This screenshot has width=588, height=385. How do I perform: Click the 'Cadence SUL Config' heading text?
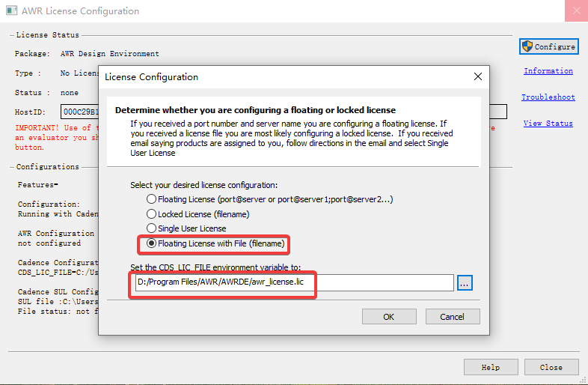(58, 292)
